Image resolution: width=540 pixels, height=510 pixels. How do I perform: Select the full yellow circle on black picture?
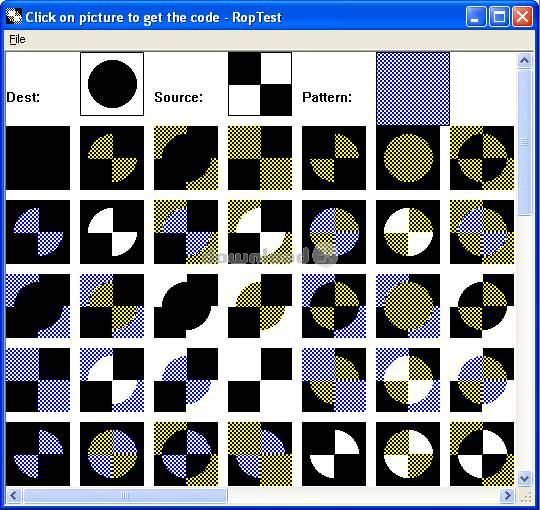coord(408,158)
